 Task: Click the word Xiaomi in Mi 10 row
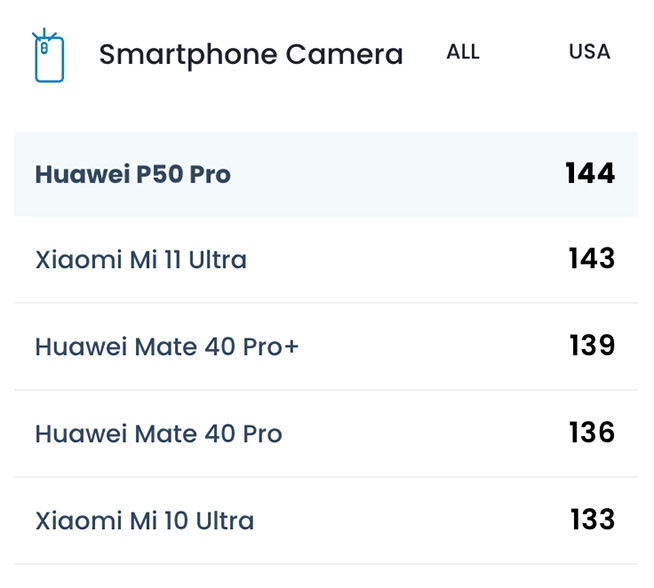69,521
